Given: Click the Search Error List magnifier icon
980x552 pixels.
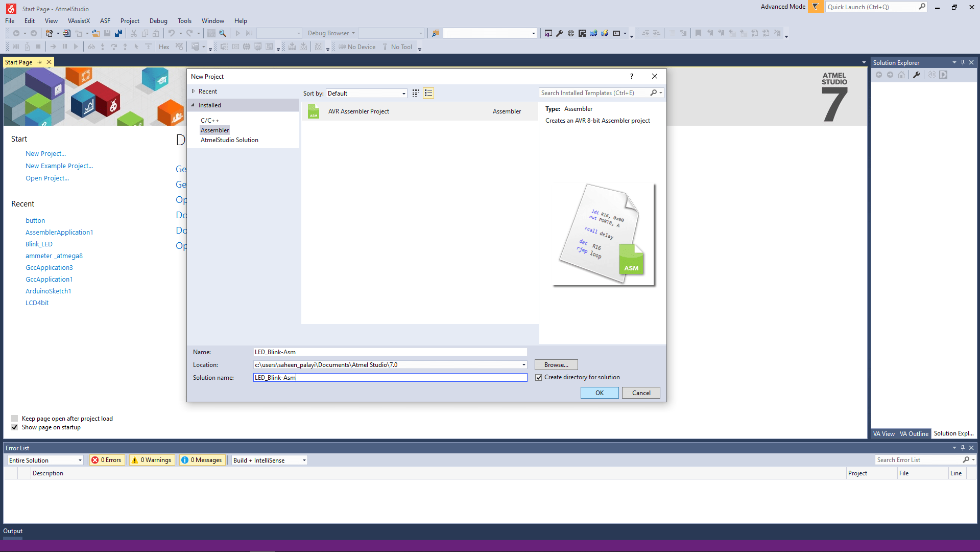Looking at the screenshot, I should 966,460.
